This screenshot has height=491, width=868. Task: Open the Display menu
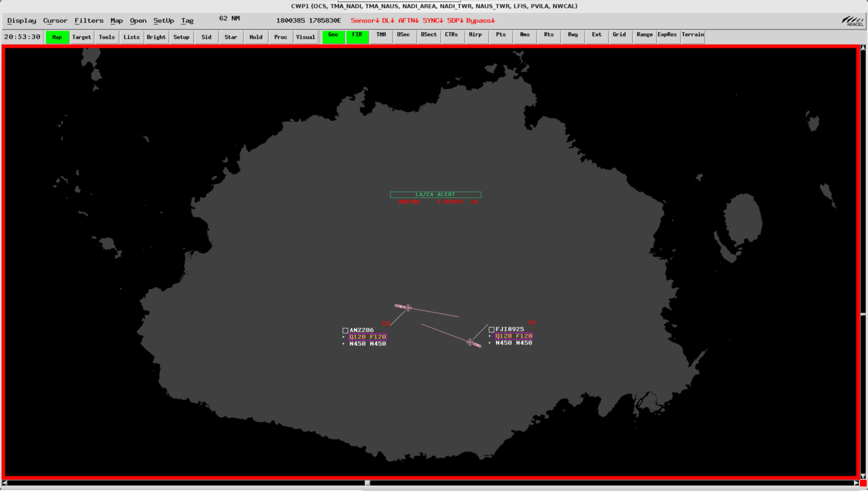click(x=22, y=21)
